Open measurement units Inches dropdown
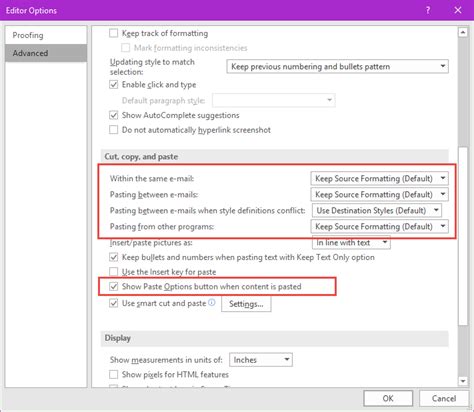This screenshot has height=412, width=474. [261, 360]
